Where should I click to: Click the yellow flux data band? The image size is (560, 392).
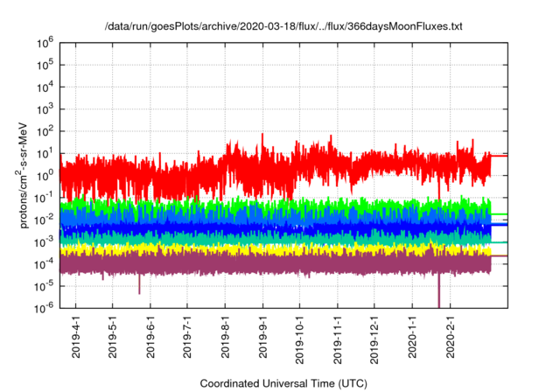coord(275,250)
